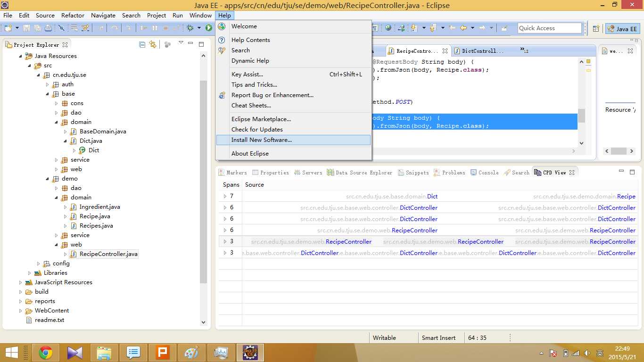Collapse the Java Resources tree node
Image resolution: width=644 pixels, height=362 pixels.
[20, 56]
